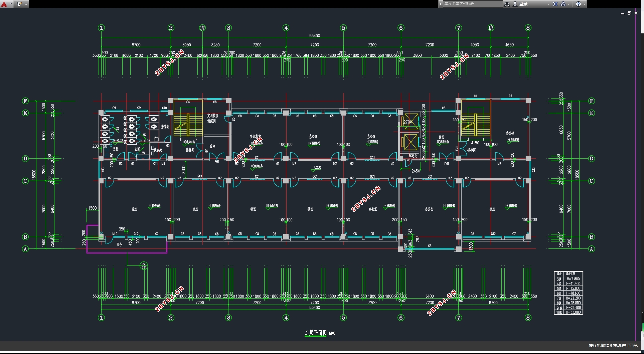Restore down the drawing window
The width and height of the screenshot is (644, 354).
(x=629, y=13)
